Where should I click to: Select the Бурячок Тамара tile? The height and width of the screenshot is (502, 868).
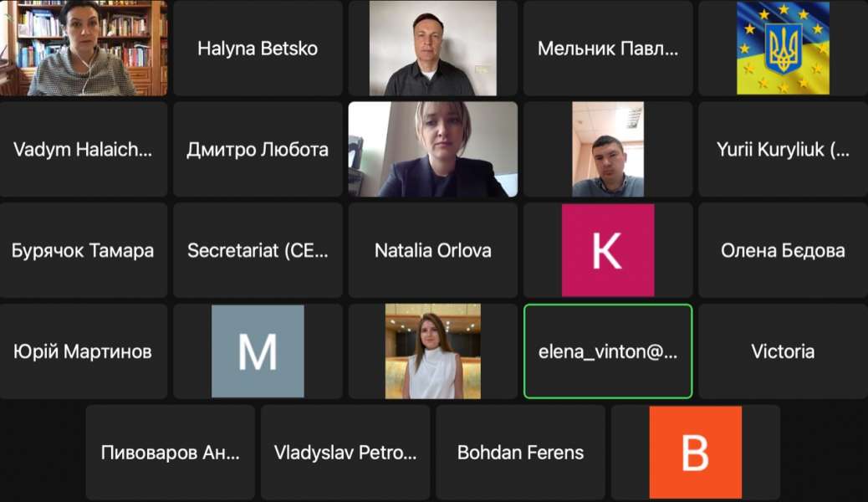point(83,250)
